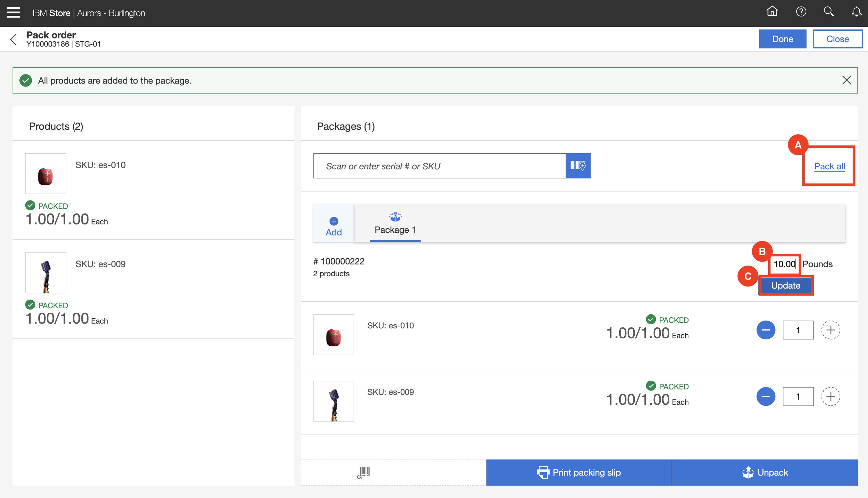Go back using the left arrow

(14, 39)
